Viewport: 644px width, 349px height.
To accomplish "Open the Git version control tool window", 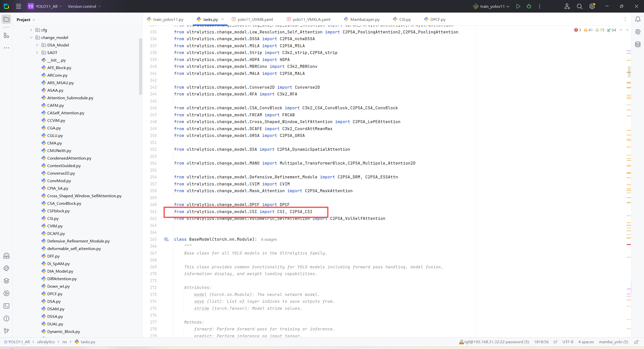I will point(6,331).
